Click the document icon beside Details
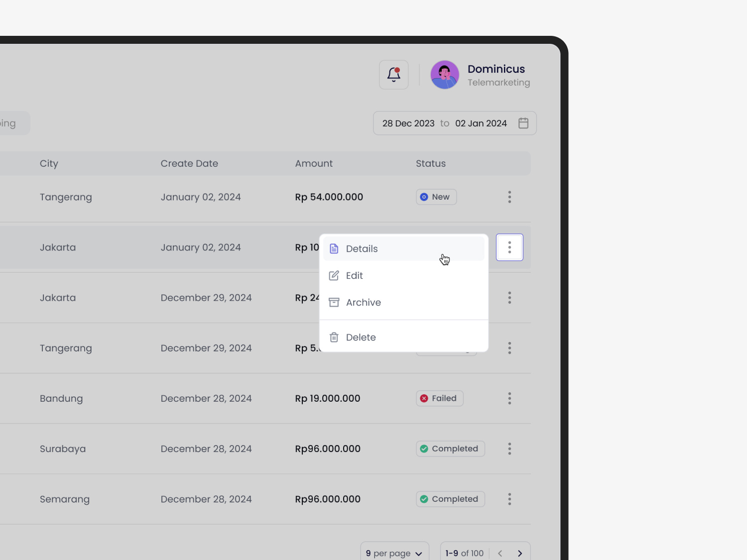The image size is (747, 560). pyautogui.click(x=334, y=248)
